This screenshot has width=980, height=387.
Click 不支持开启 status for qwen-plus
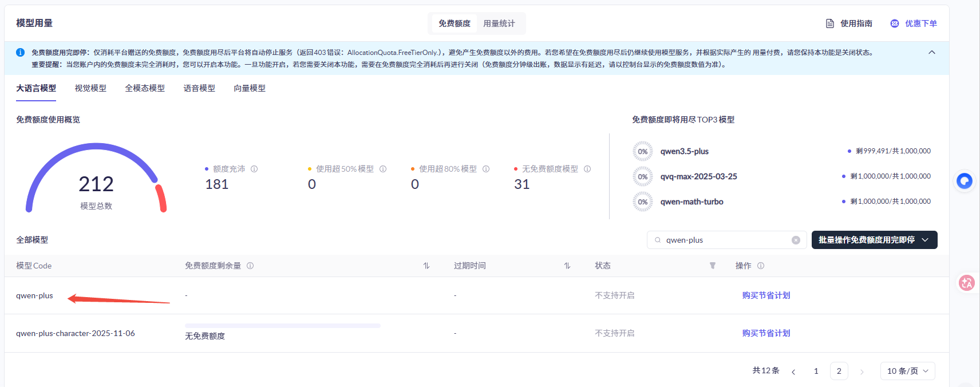coord(615,295)
